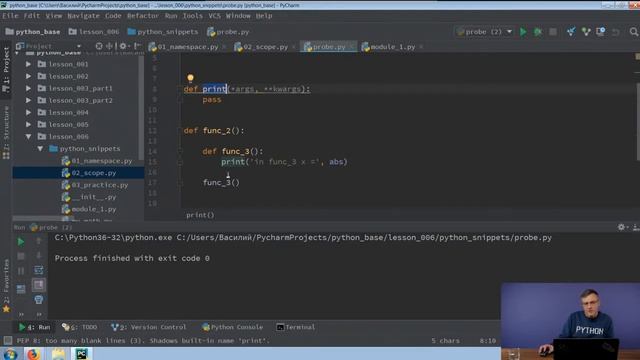Update project via the blue VCS arrow icon
The image size is (640, 360).
[x=571, y=32]
